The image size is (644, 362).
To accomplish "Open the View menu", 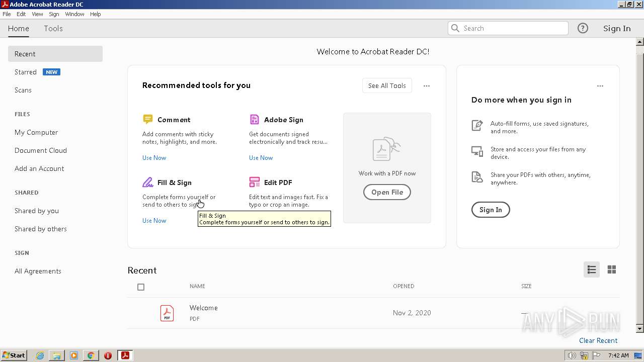I will pos(37,14).
